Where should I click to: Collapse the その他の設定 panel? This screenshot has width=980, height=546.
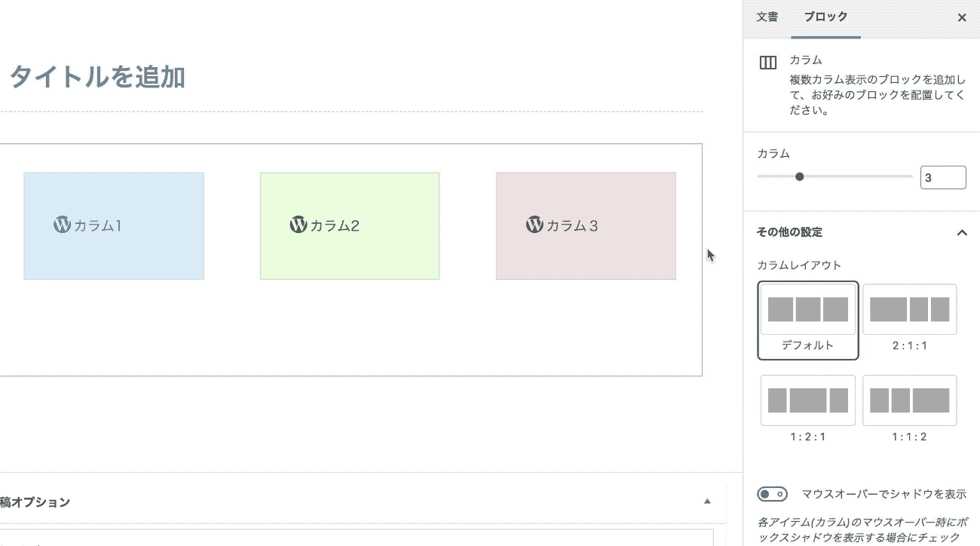962,232
